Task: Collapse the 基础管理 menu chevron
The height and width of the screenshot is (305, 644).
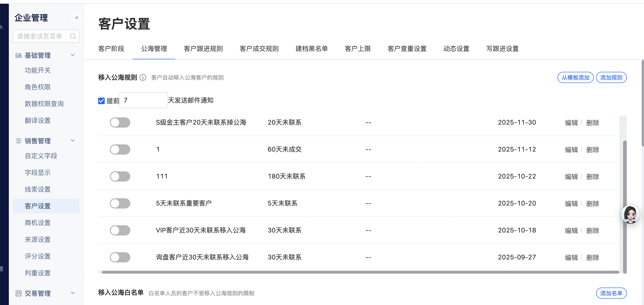Action: [x=73, y=55]
